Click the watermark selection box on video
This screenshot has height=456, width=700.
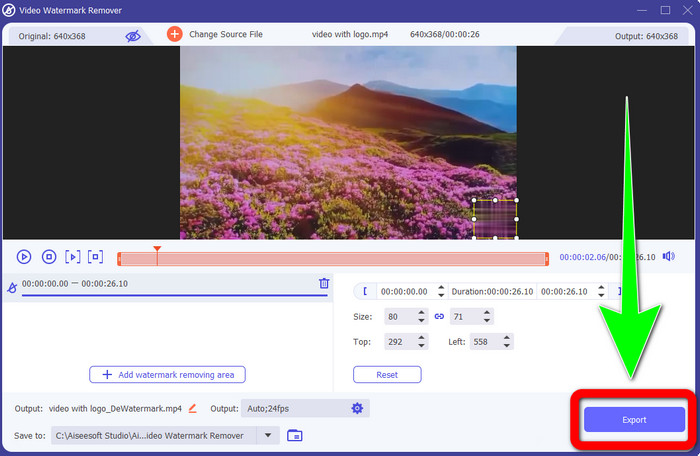(x=495, y=219)
